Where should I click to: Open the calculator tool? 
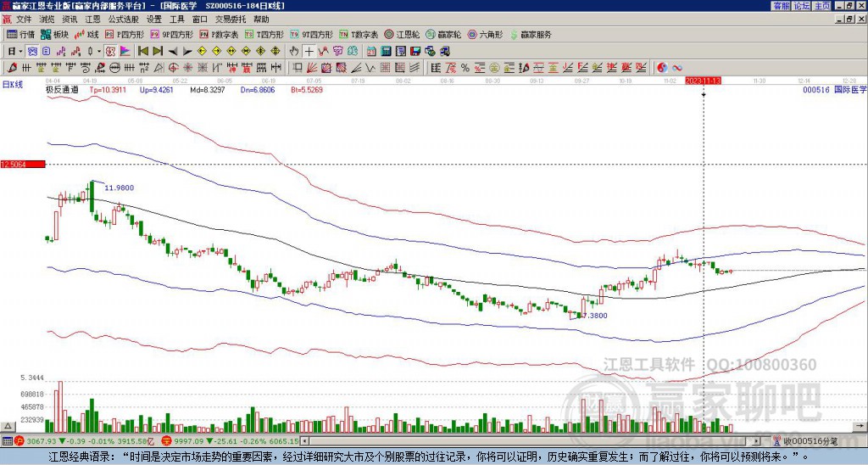coord(386,51)
